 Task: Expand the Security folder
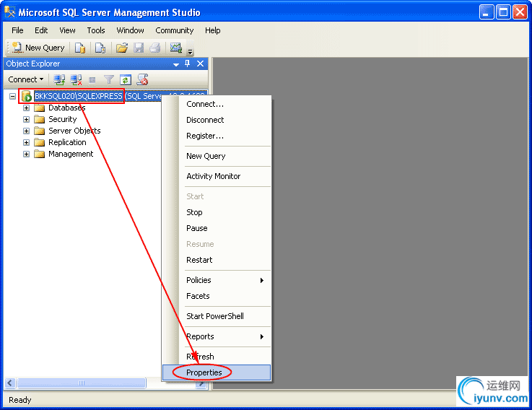(x=26, y=120)
